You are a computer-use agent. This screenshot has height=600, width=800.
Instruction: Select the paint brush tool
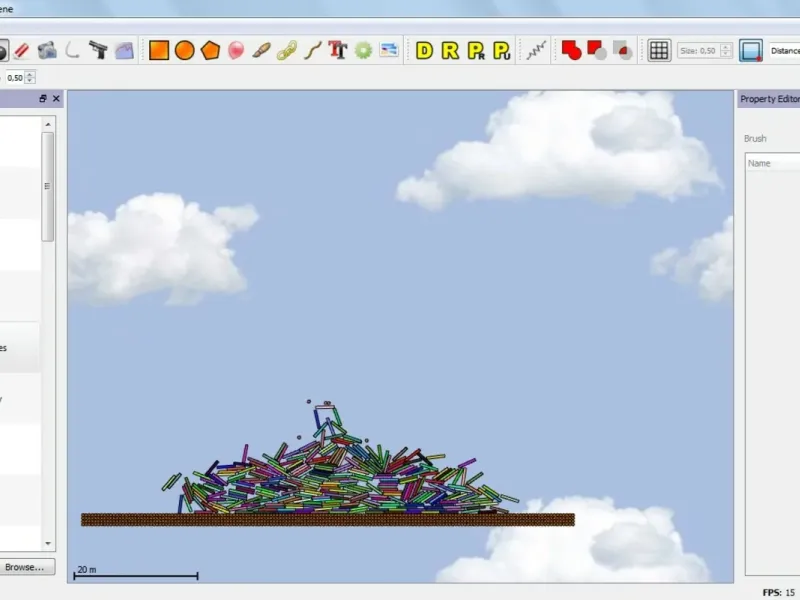click(261, 51)
